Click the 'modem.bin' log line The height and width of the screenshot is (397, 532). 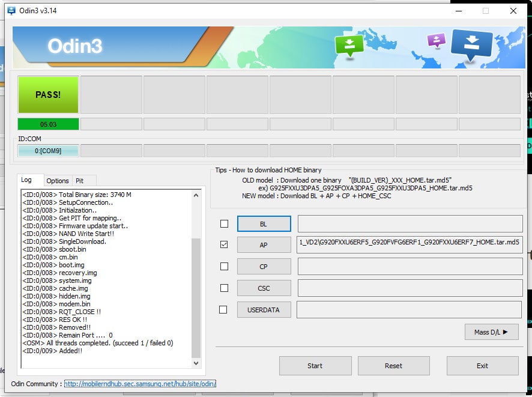pos(56,304)
